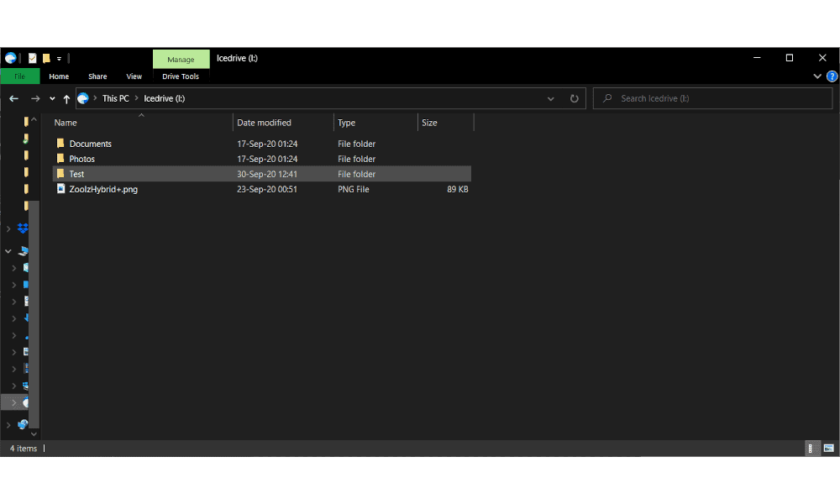Select the ZoolzHybrid+.png file name

pyautogui.click(x=103, y=189)
